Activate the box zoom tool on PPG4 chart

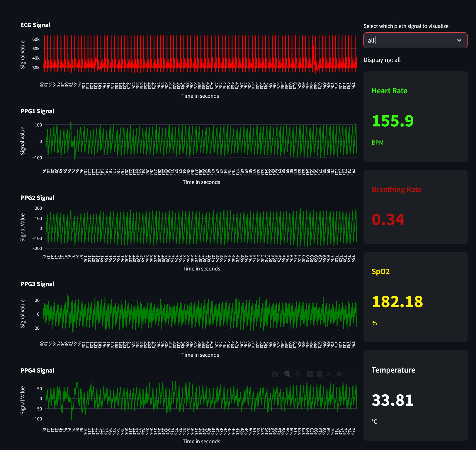(288, 374)
